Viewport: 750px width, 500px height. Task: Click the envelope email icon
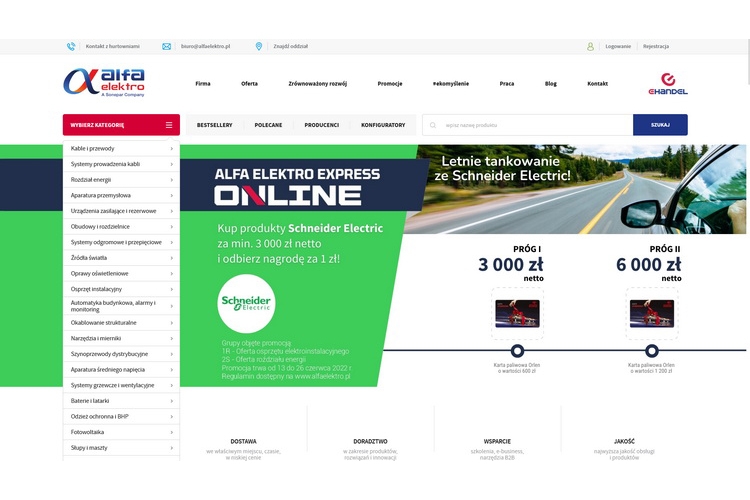point(166,46)
